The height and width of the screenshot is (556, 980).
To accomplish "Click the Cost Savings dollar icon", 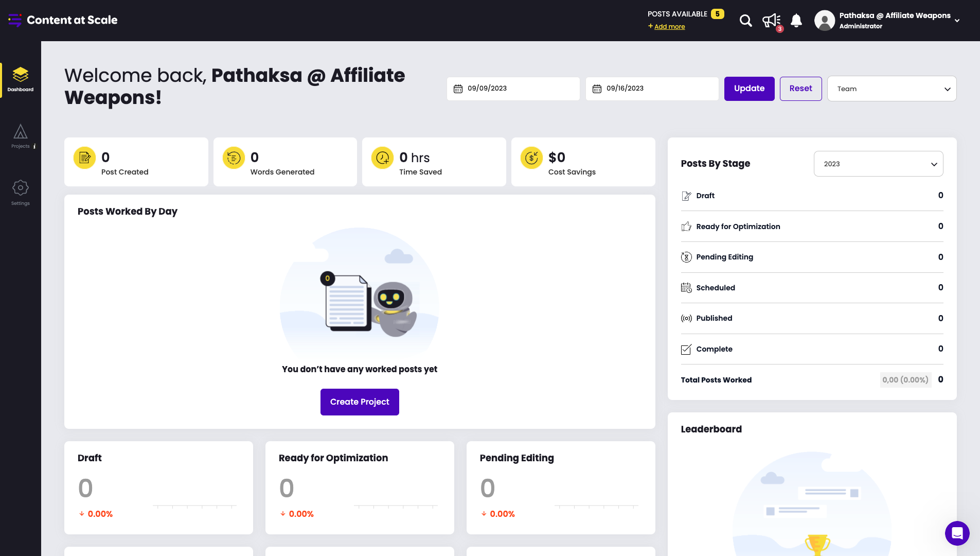I will point(531,158).
